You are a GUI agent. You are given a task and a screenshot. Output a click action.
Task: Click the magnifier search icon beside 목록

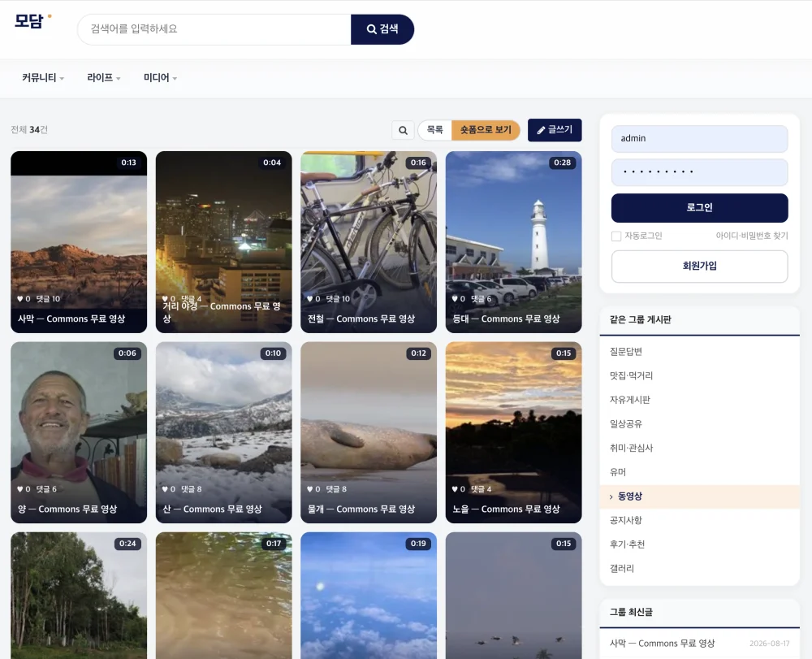(x=403, y=130)
